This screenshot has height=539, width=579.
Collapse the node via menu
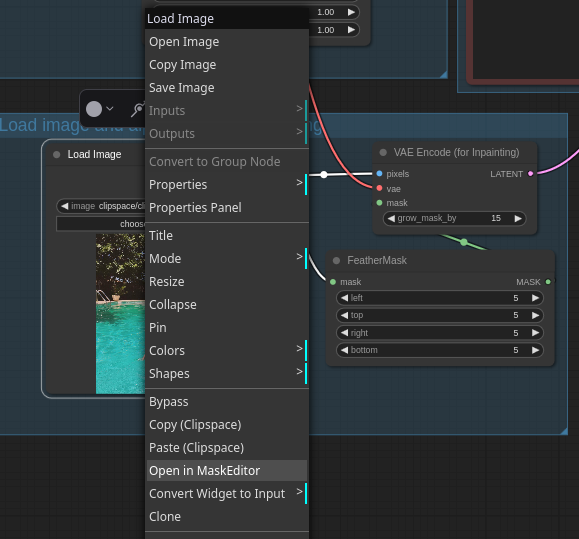pos(227,304)
